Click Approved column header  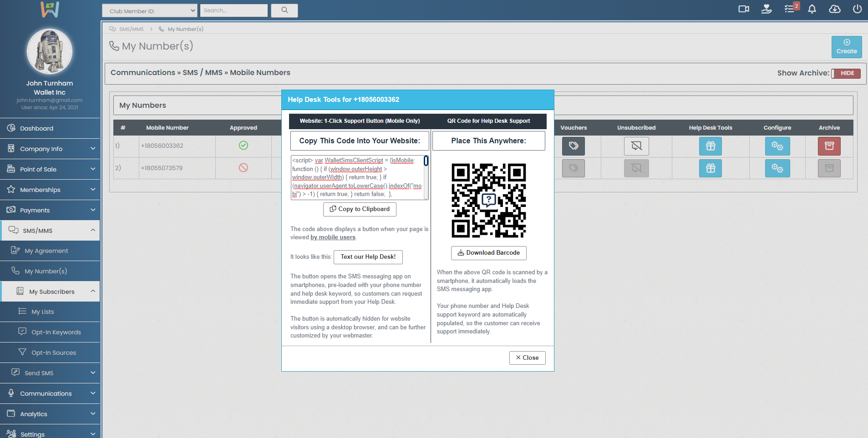[244, 128]
